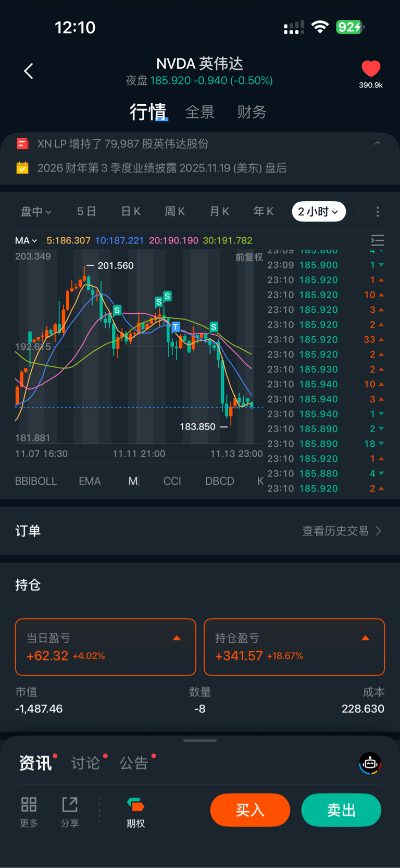400x868 pixels.
Task: Tap the 185.880 trade row
Action: 326,473
